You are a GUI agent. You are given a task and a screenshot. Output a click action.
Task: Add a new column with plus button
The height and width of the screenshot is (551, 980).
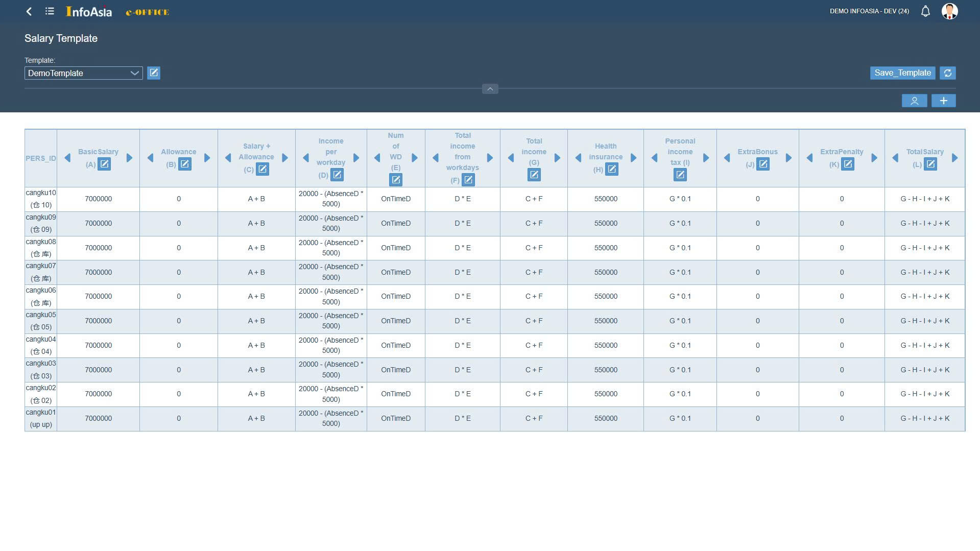coord(943,101)
